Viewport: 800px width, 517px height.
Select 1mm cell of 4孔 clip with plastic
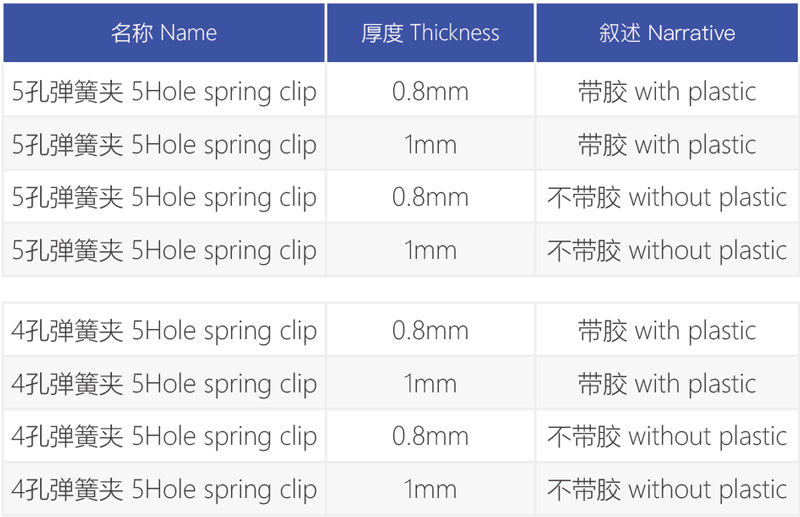430,383
